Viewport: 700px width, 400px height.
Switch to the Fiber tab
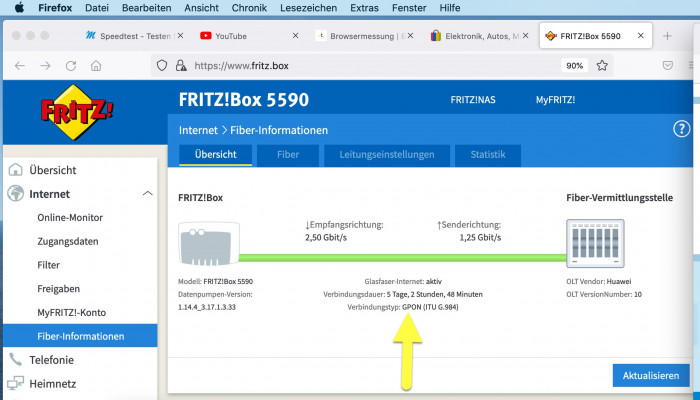pyautogui.click(x=287, y=155)
